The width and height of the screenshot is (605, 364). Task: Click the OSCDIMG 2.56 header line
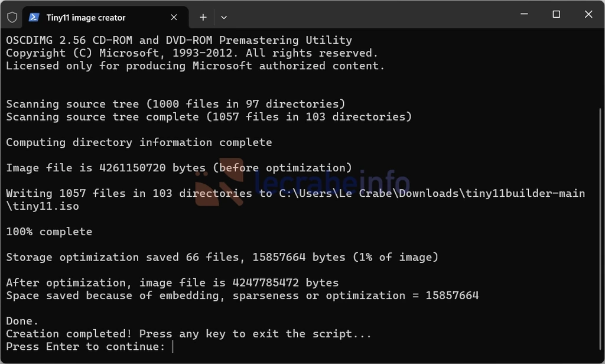[x=179, y=40]
